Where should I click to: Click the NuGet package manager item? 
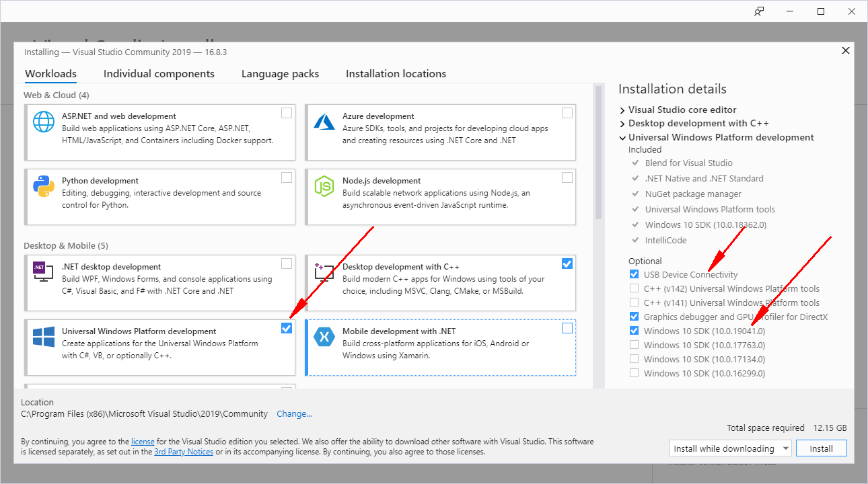click(694, 194)
